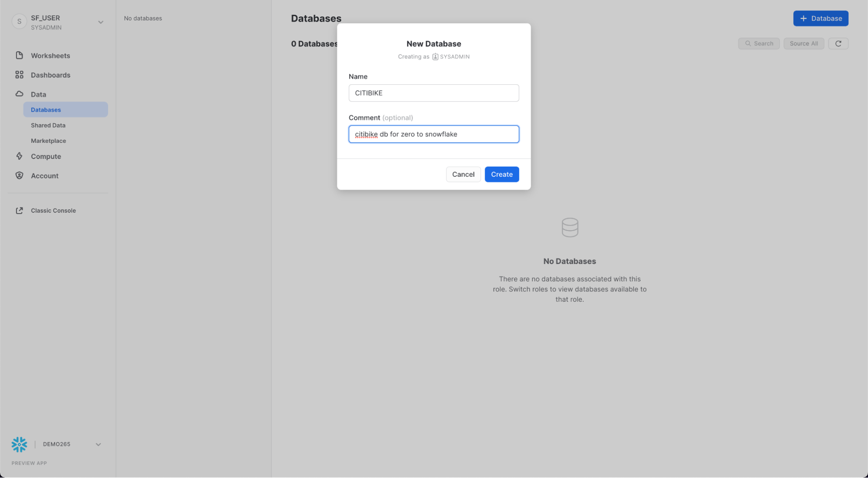Select Shared Data menu item in sidebar
Image resolution: width=868 pixels, height=478 pixels.
[48, 125]
